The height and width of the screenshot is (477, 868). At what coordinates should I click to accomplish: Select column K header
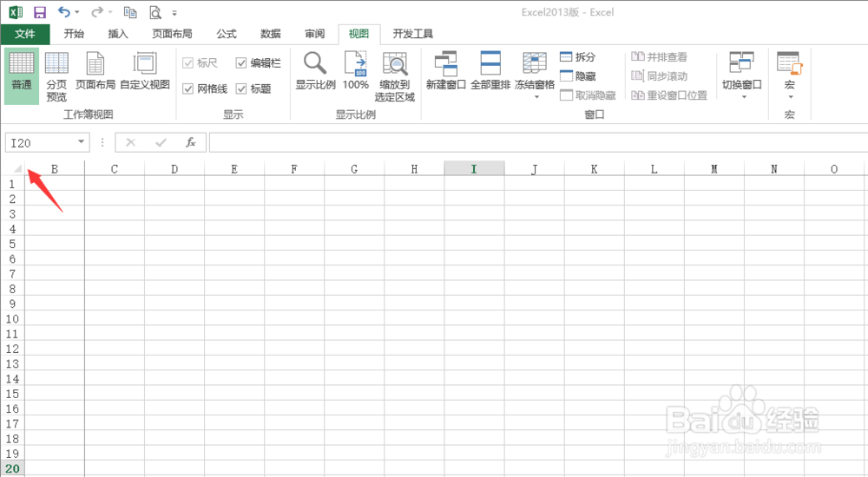(x=594, y=169)
